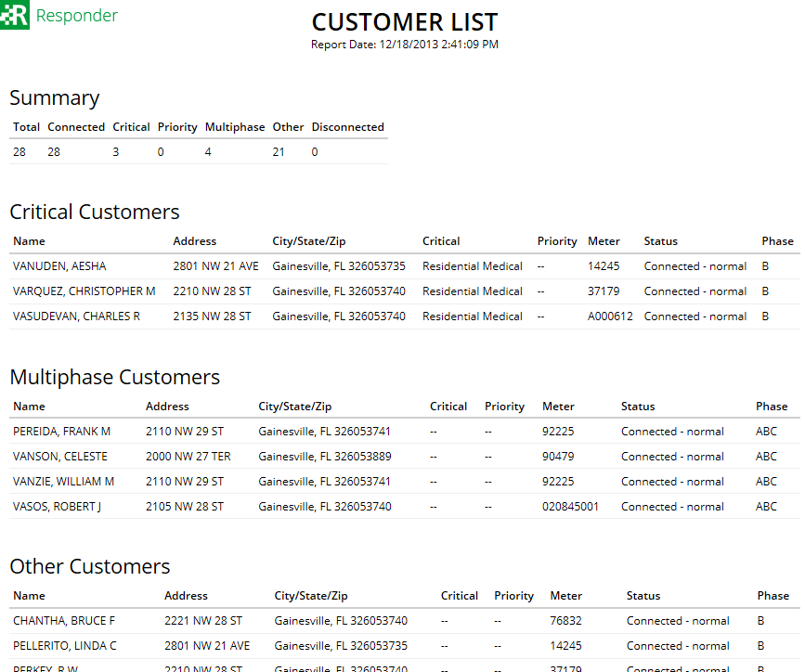Image resolution: width=805 pixels, height=672 pixels.
Task: Click Name header in Critical Customers table
Action: (29, 241)
